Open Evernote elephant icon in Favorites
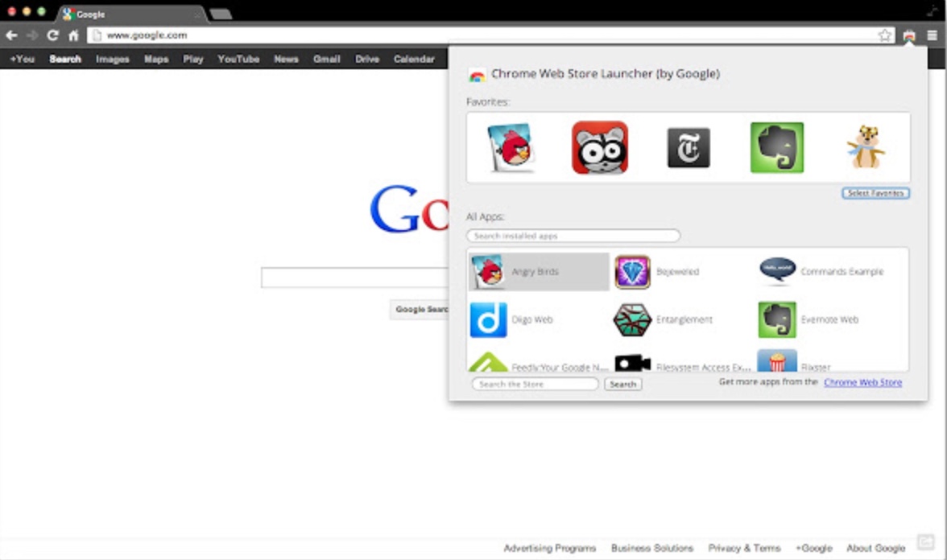The width and height of the screenshot is (947, 560). point(777,148)
